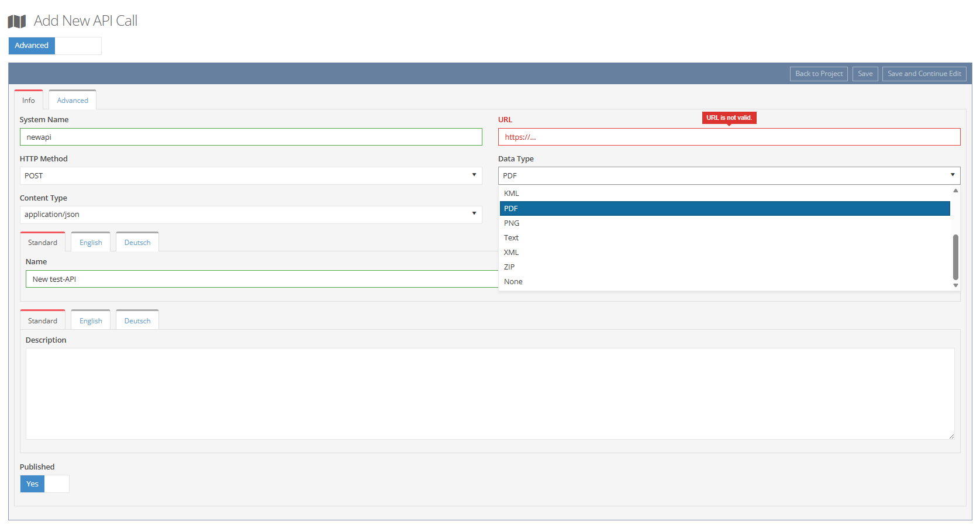Click the dropdown list scrollbar thumb
Viewport: 980px width, 528px height.
click(x=955, y=257)
